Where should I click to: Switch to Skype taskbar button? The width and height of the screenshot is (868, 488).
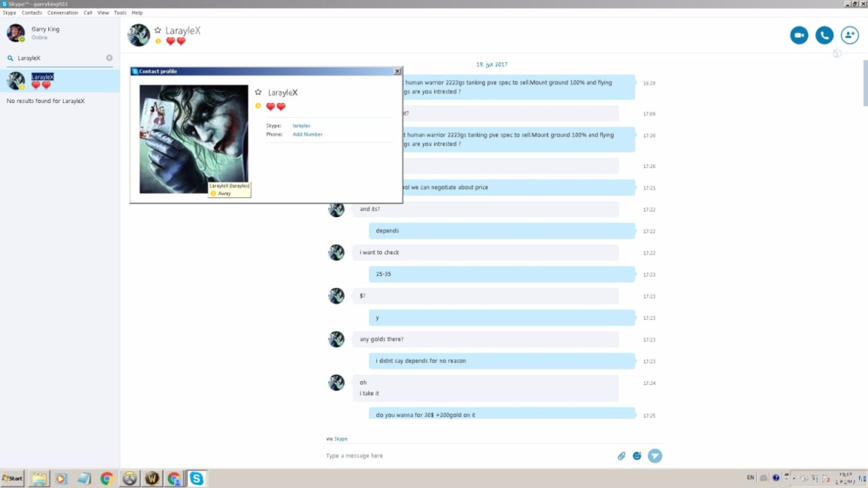(196, 479)
